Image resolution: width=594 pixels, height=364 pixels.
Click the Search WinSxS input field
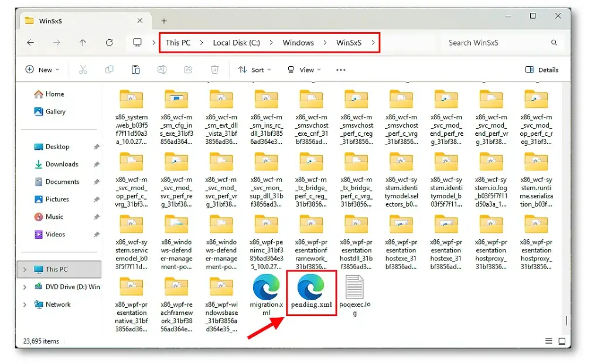(x=495, y=43)
